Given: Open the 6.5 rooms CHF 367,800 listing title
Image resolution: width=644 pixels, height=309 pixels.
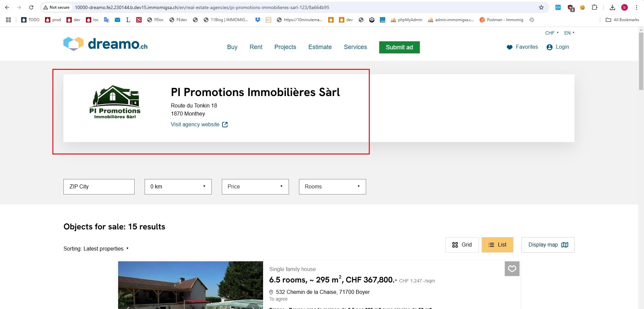Looking at the screenshot, I should tap(333, 280).
